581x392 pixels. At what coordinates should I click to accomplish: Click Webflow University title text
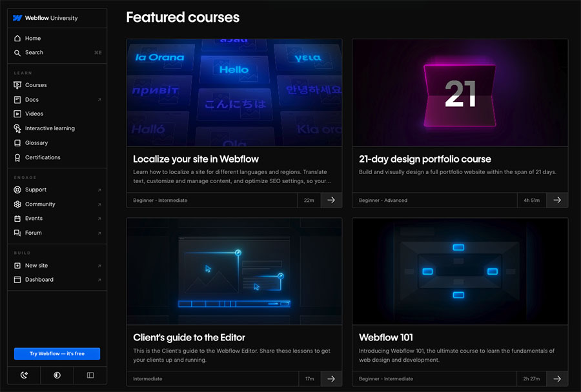click(x=52, y=18)
